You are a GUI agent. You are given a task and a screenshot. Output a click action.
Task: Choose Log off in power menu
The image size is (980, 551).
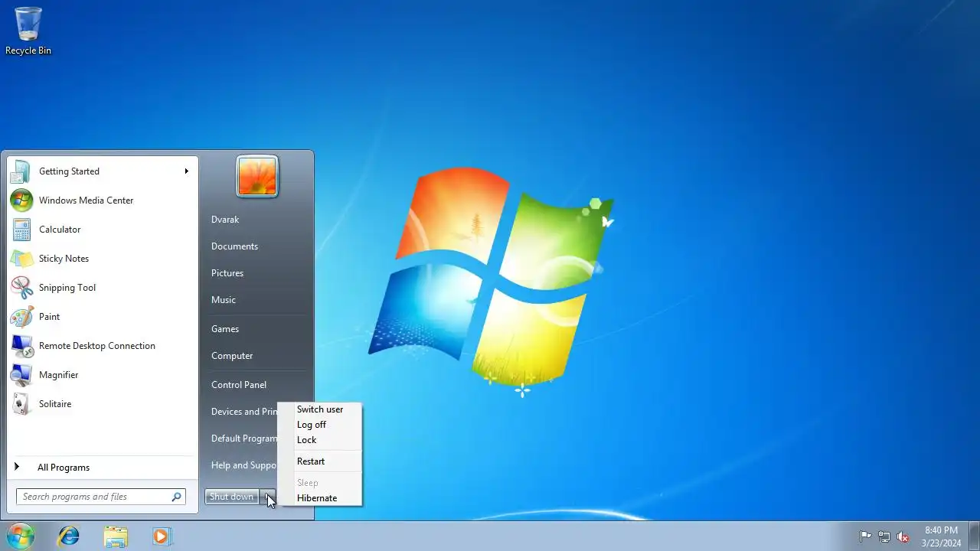[319, 425]
